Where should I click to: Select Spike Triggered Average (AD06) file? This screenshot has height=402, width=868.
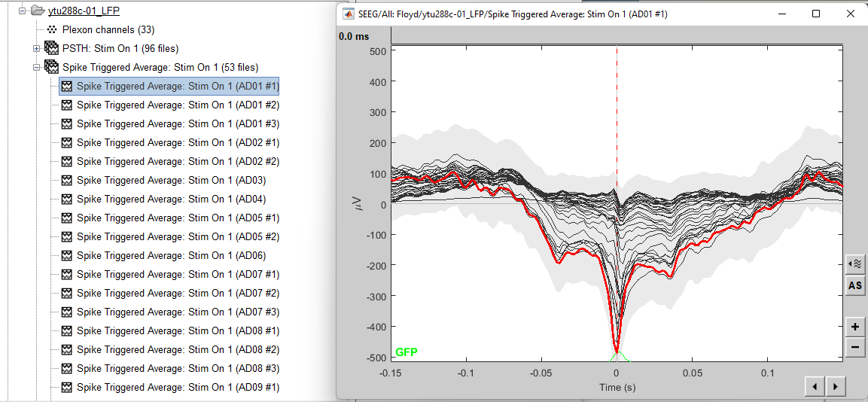[x=171, y=255]
